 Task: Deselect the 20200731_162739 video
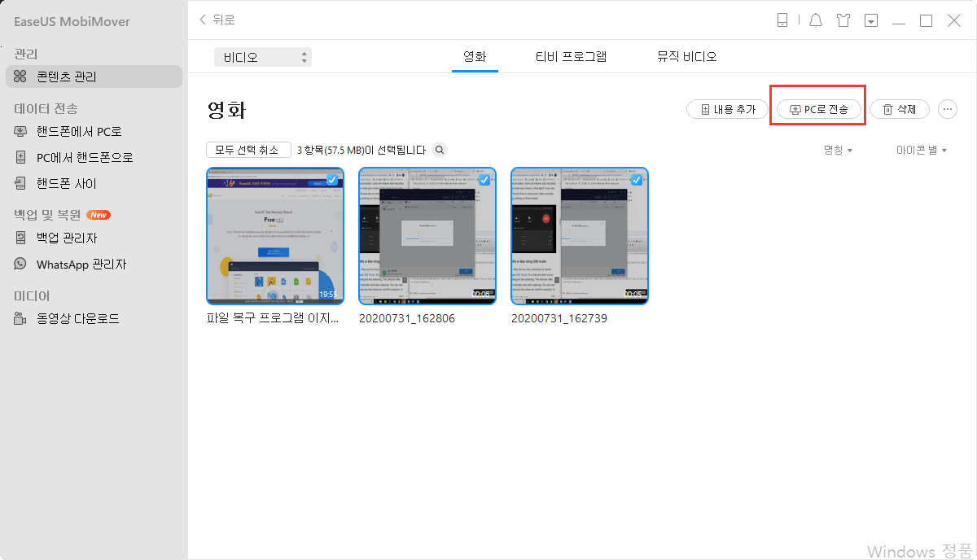[637, 180]
